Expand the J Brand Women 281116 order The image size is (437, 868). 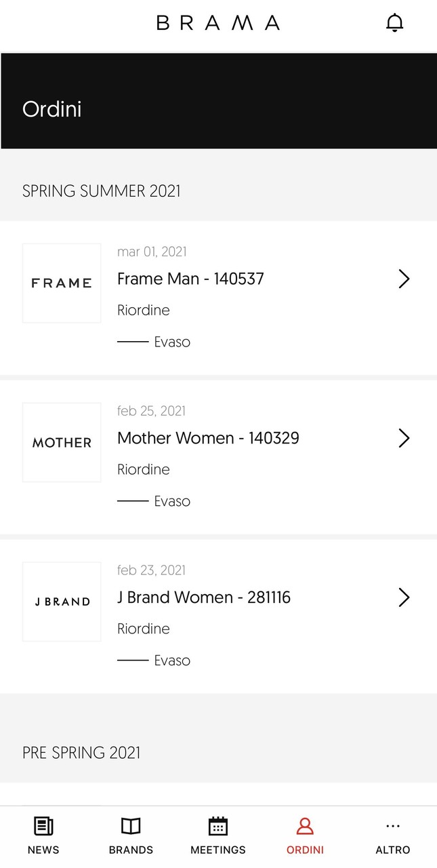[x=404, y=597]
